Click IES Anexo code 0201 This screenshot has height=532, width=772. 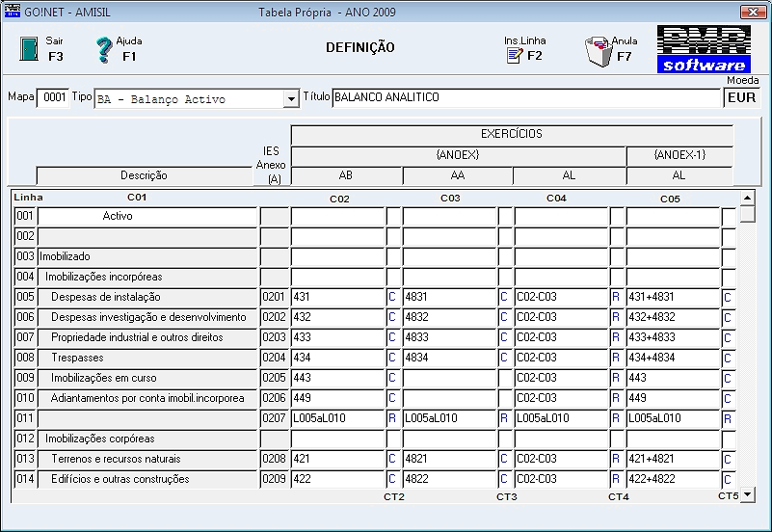(x=275, y=297)
